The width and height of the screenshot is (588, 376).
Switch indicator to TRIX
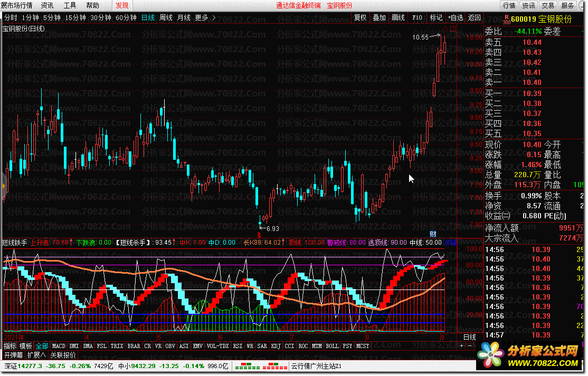tap(117, 346)
